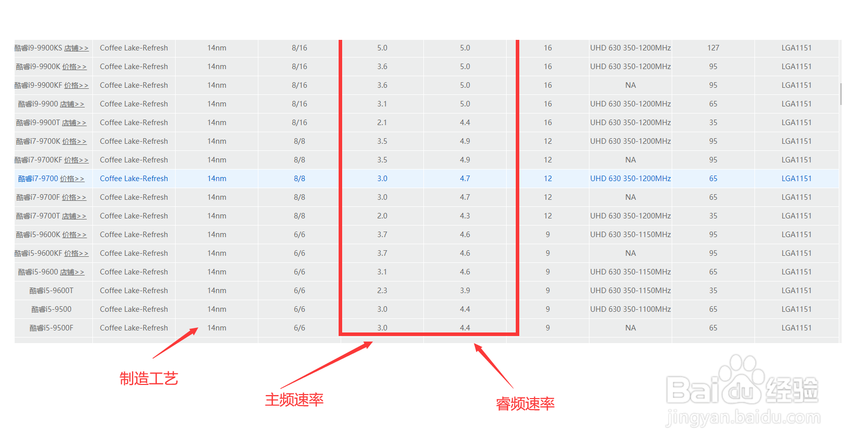Click the NA graphics cell for i9-9900KF

click(630, 85)
